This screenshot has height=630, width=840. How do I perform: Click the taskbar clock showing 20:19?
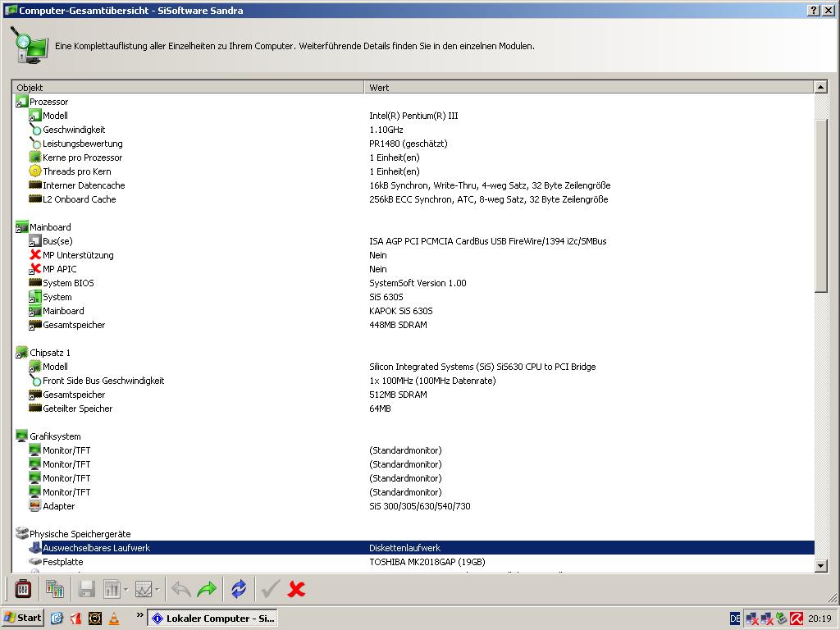click(x=819, y=619)
